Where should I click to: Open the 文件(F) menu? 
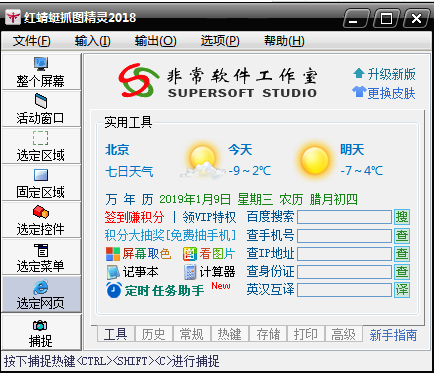point(32,41)
